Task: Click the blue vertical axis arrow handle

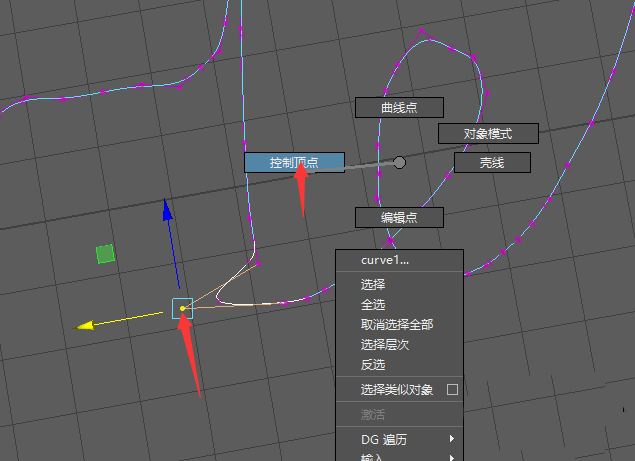Action: tap(168, 211)
